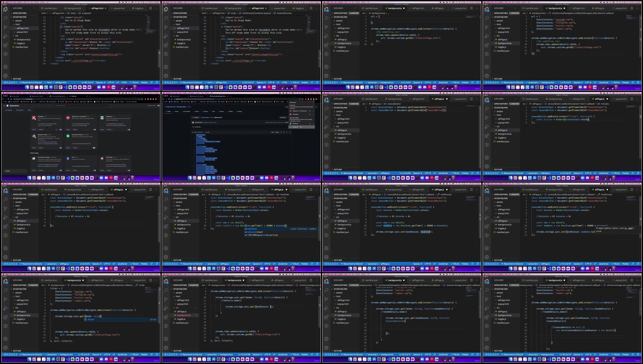Viewport: 643px width, 364px height.
Task: Open toggle.js in the Ln 9, Col 5 frame explorer
Action: pyautogui.click(x=21, y=228)
